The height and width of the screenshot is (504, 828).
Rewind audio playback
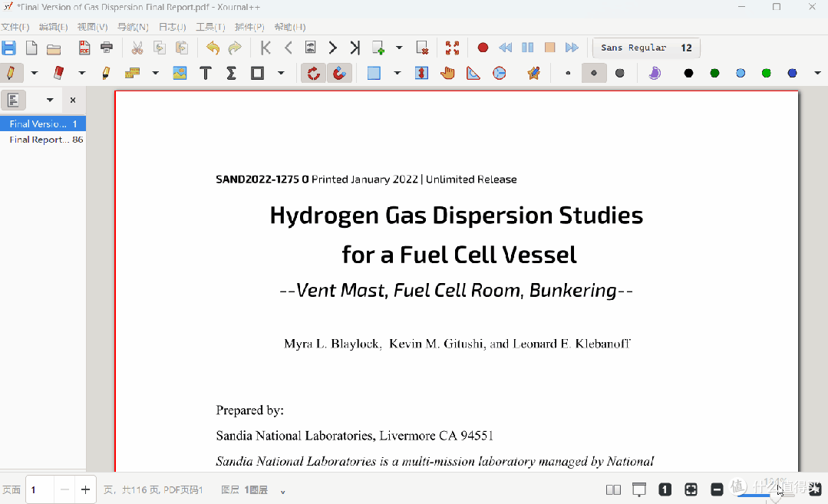[x=506, y=48]
